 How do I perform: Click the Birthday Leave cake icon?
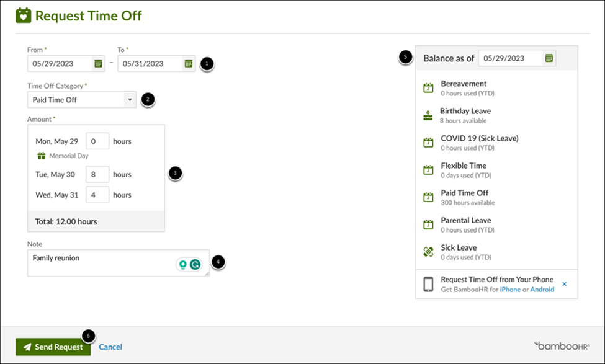428,115
